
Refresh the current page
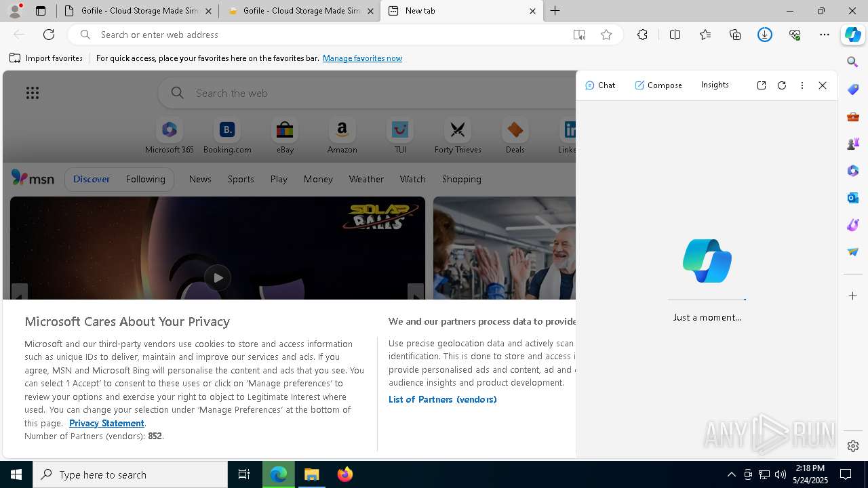tap(49, 35)
